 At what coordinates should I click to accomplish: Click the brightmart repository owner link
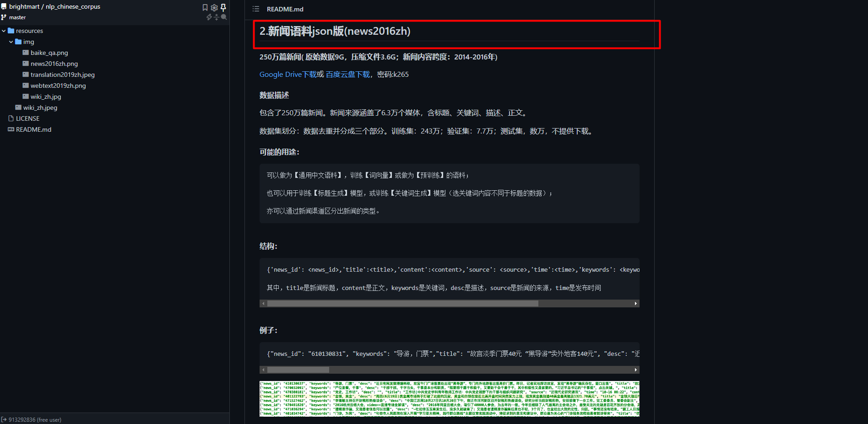(x=24, y=6)
